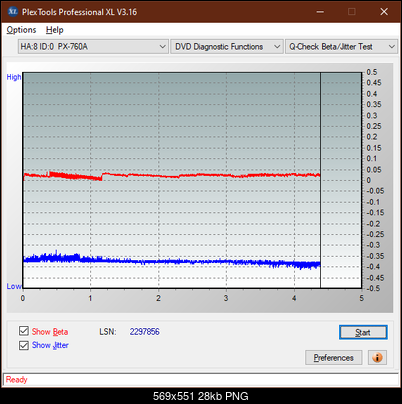Expand the DVD Diagnostic Functions dropdown
This screenshot has width=402, height=404.
227,47
